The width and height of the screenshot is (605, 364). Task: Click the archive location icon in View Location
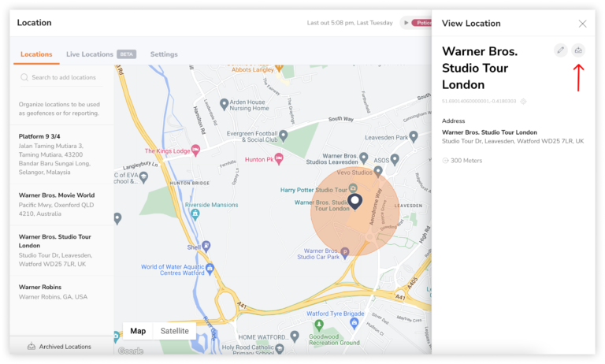(x=578, y=50)
